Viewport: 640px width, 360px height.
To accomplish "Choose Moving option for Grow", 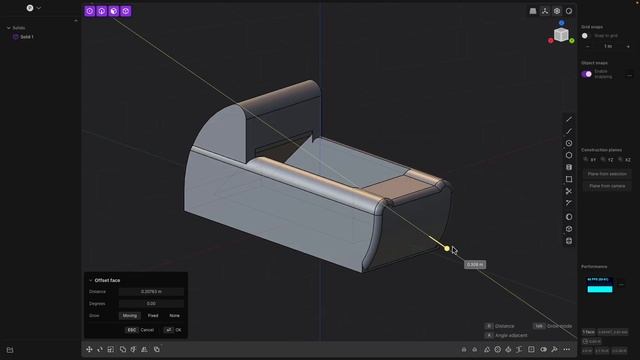I will (130, 316).
